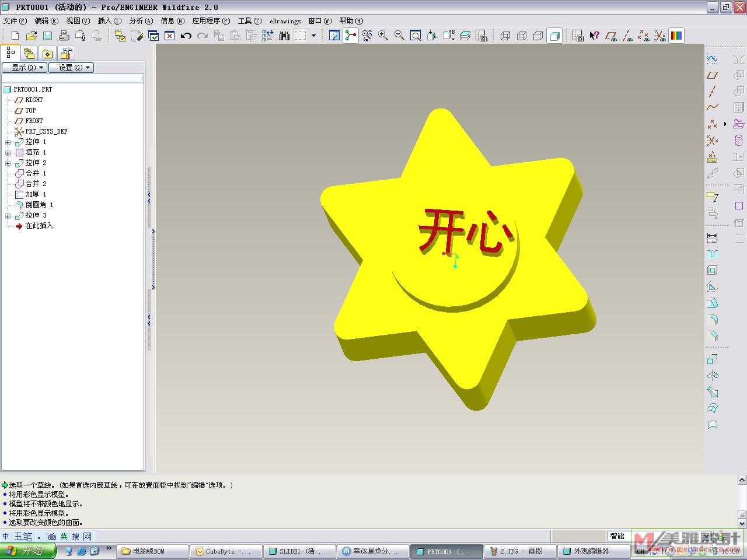
Task: Toggle Shading display mode
Action: click(554, 36)
